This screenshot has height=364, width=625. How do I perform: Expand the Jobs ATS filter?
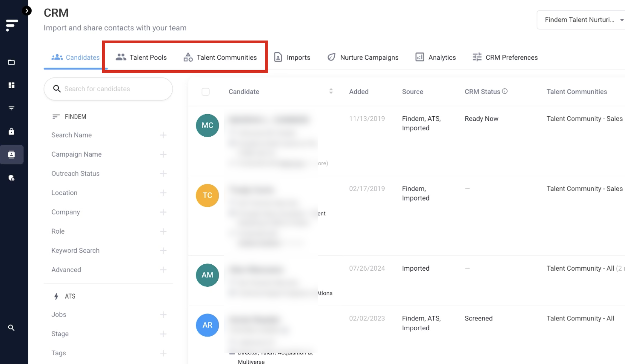[163, 315]
